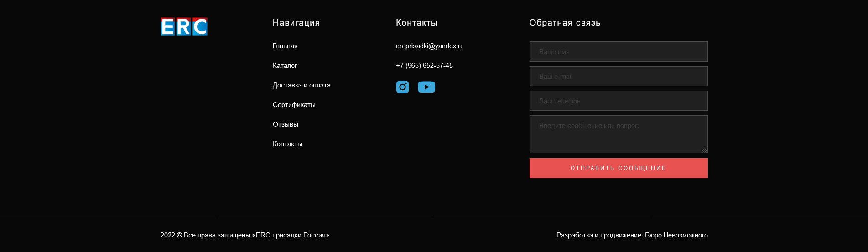Click the Контакты column heading
The width and height of the screenshot is (868, 252).
coord(416,23)
